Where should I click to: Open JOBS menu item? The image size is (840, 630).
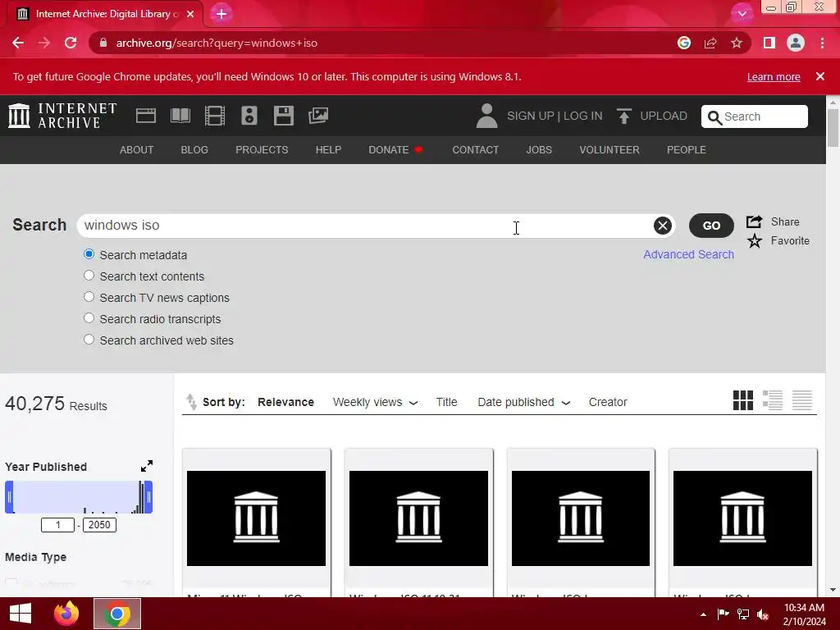click(539, 150)
